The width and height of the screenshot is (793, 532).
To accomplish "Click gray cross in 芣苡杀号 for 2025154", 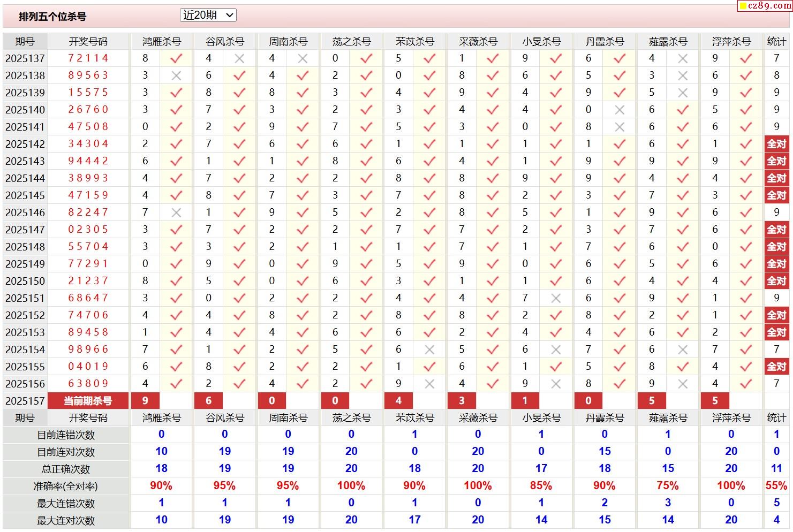I will click(x=429, y=349).
